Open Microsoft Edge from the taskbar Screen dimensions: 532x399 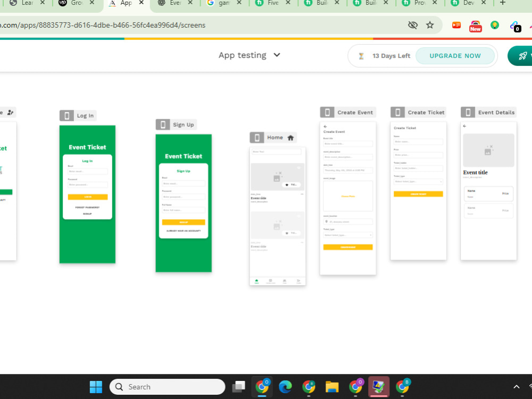point(285,387)
